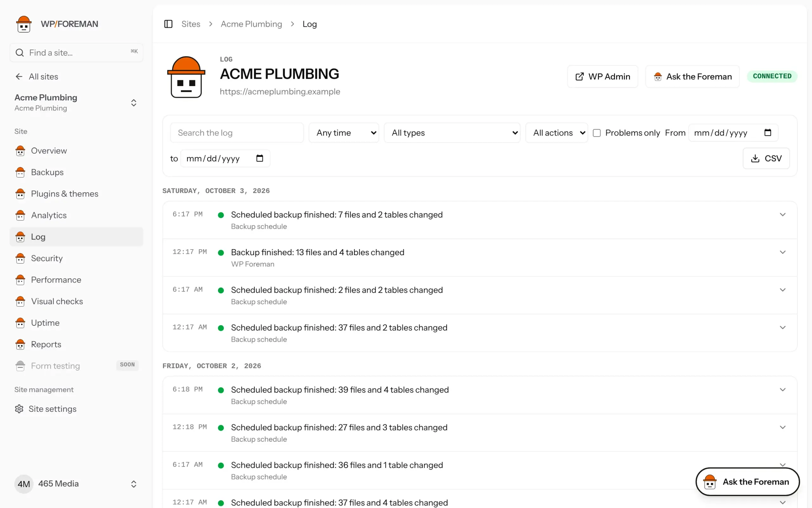
Task: Click the back arrow beside All sites
Action: click(19, 77)
